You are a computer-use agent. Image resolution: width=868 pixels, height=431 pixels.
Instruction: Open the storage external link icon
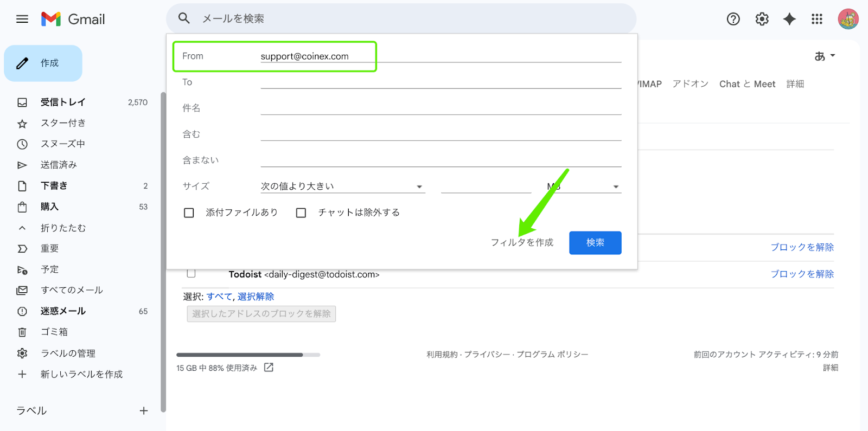click(x=269, y=368)
